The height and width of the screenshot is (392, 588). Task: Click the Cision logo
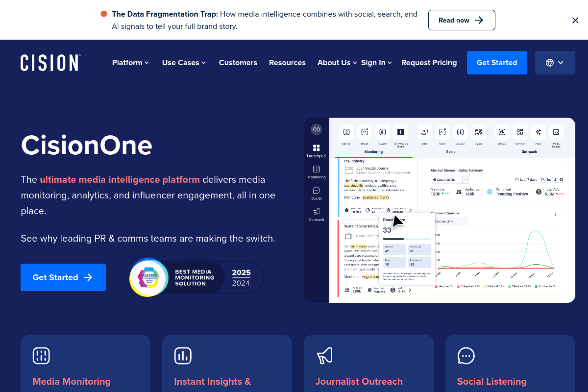pos(51,62)
